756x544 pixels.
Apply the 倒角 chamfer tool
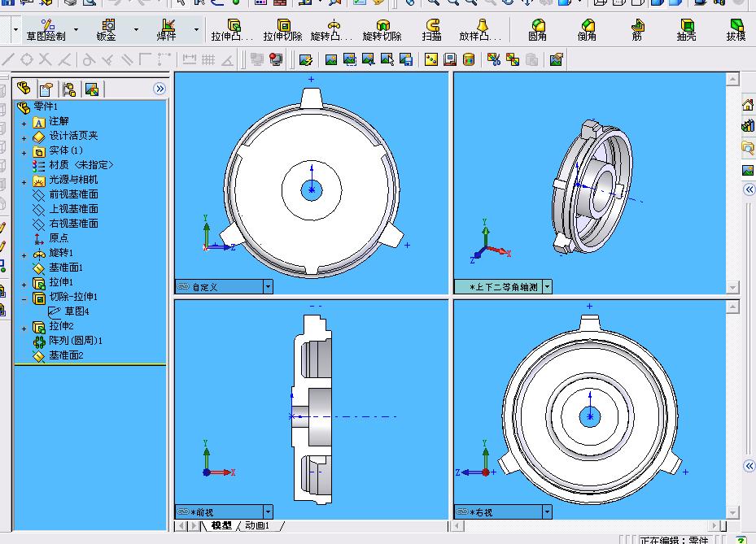tap(587, 30)
